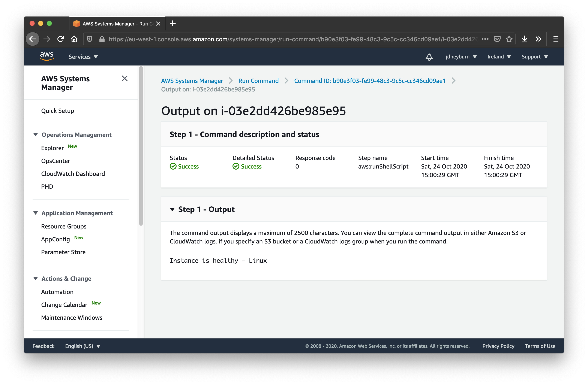Follow the AWS Systems Manager breadcrumb link

(x=192, y=81)
